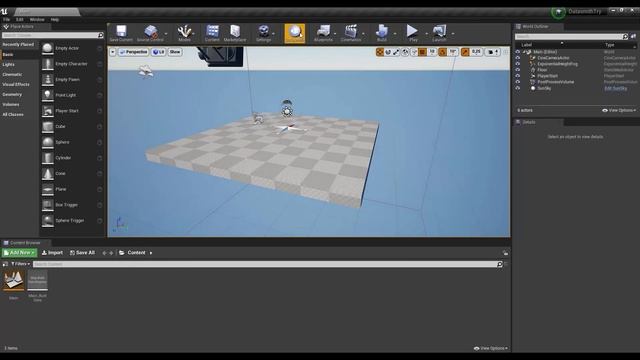Screen dimensions: 640x360
Task: Click the Launch toolbar icon
Action: pos(439,33)
